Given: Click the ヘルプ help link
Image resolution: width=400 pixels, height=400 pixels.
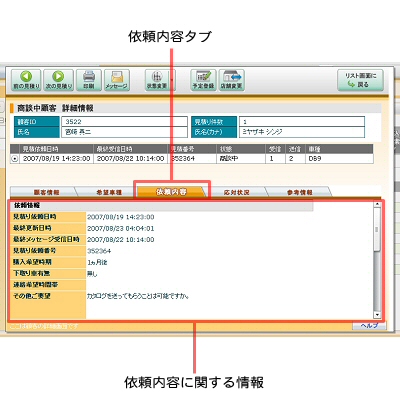Looking at the screenshot, I should tap(369, 326).
